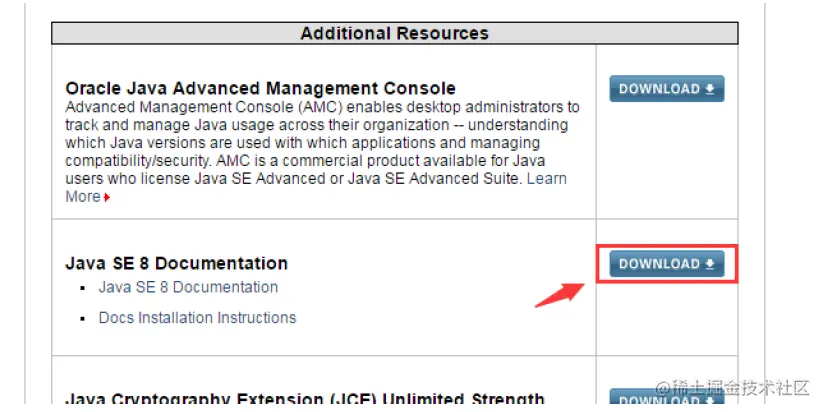
Task: Click the bullet before the Java SE 8 Documentation link
Action: click(84, 288)
